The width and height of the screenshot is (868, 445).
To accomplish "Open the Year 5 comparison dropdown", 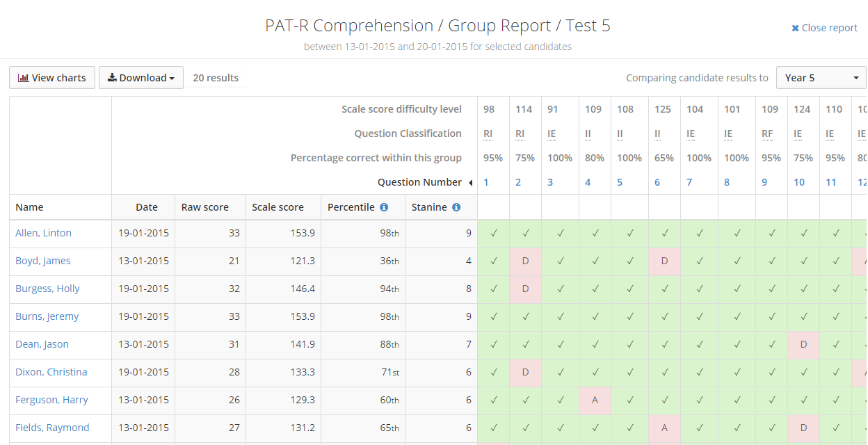I will point(821,78).
